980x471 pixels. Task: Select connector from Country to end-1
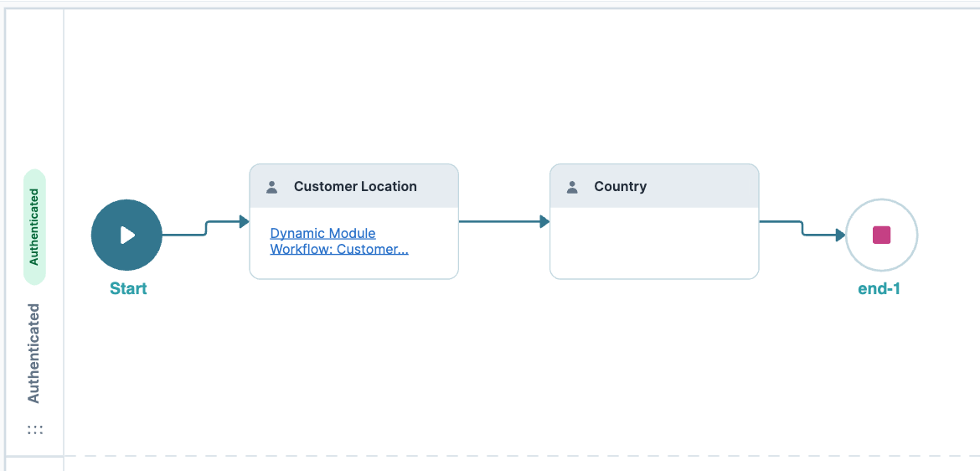pyautogui.click(x=802, y=228)
